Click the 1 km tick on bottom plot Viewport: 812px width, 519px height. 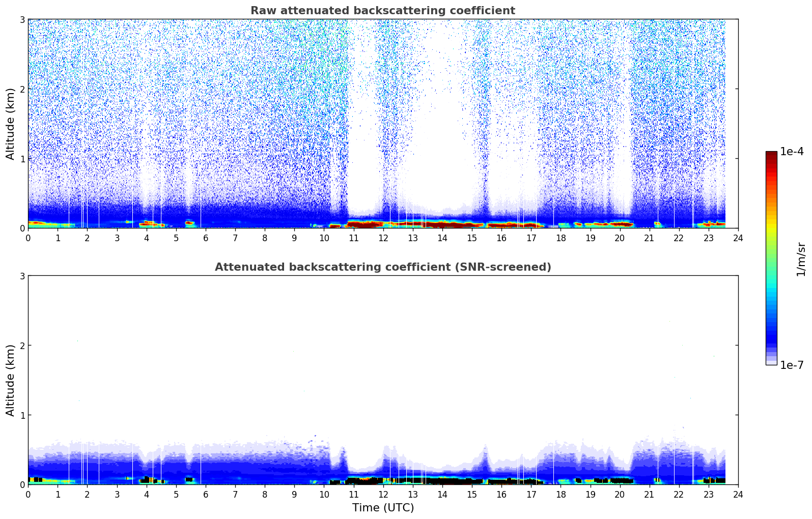click(22, 415)
